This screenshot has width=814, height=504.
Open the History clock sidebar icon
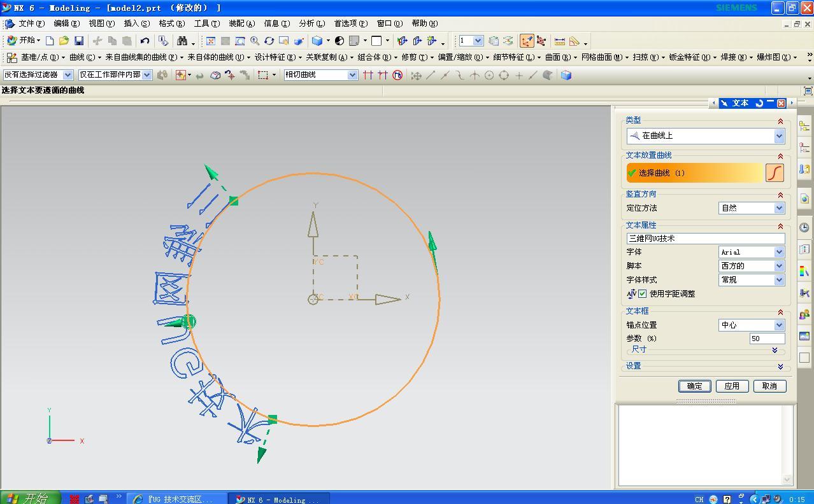click(804, 227)
